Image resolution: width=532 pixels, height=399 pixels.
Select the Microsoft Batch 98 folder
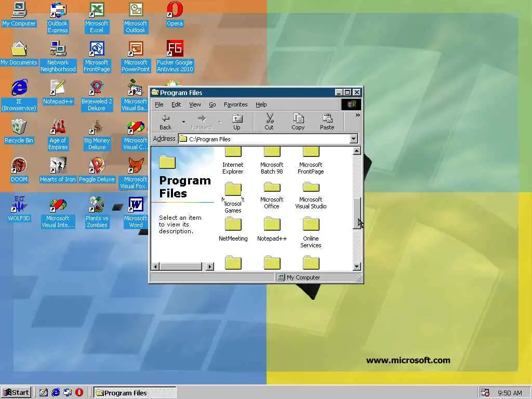click(272, 161)
